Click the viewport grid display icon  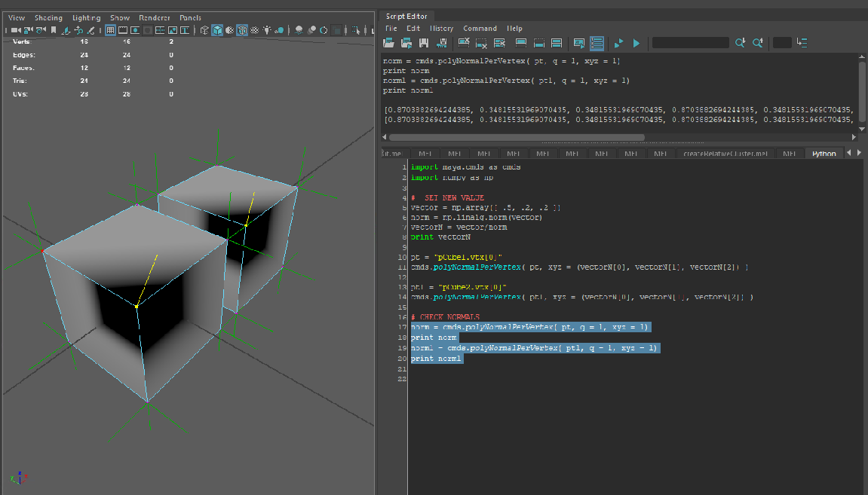(x=109, y=31)
